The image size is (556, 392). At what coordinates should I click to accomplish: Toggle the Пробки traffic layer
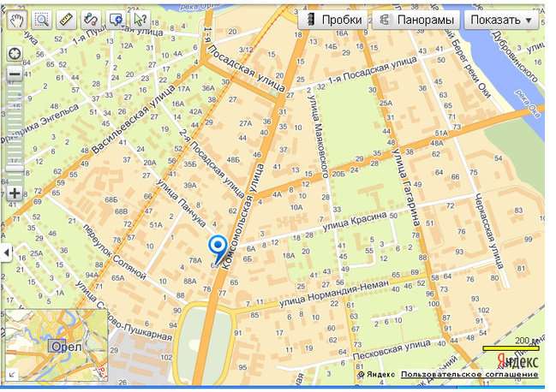pos(334,20)
